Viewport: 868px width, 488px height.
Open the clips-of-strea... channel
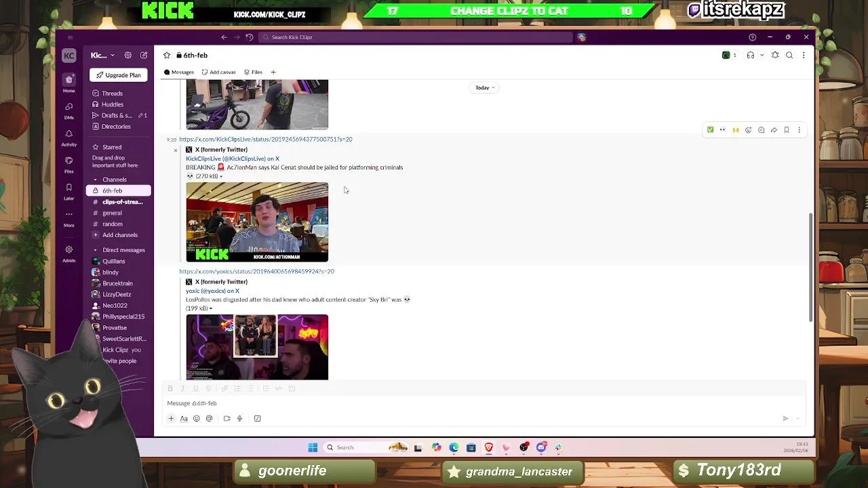pos(119,202)
